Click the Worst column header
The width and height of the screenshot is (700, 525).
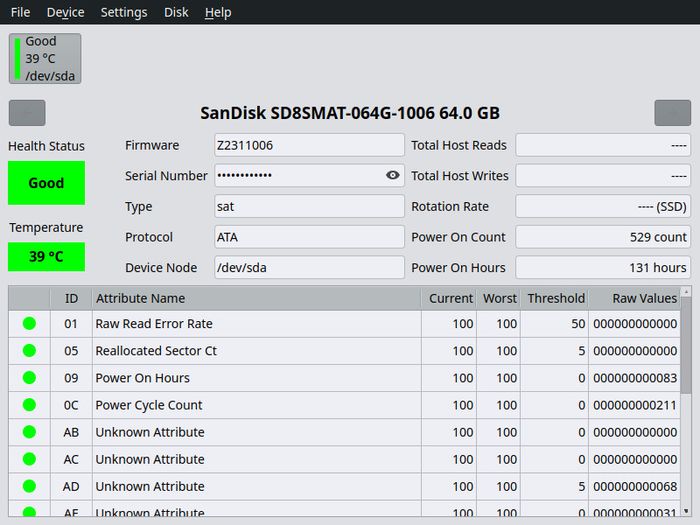(x=498, y=298)
